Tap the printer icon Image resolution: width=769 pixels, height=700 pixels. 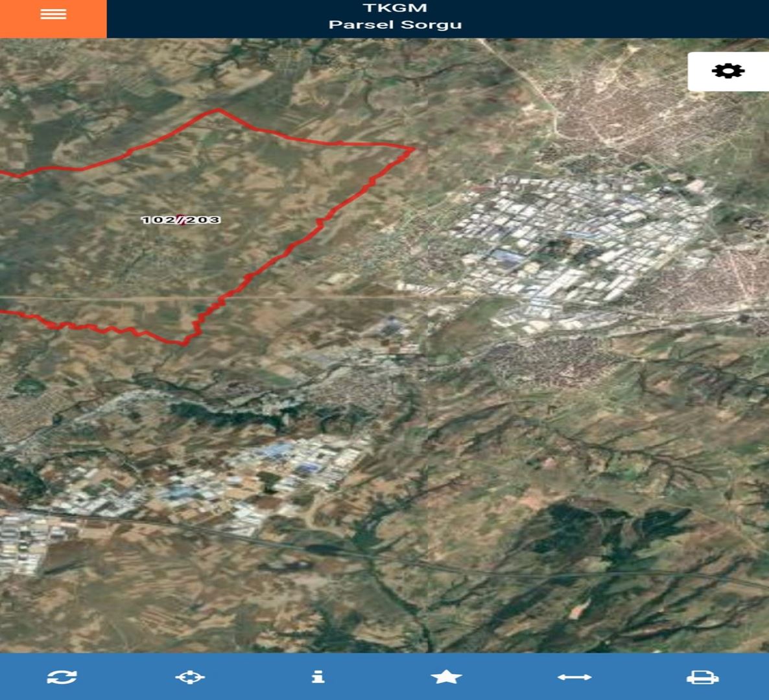coord(702,677)
